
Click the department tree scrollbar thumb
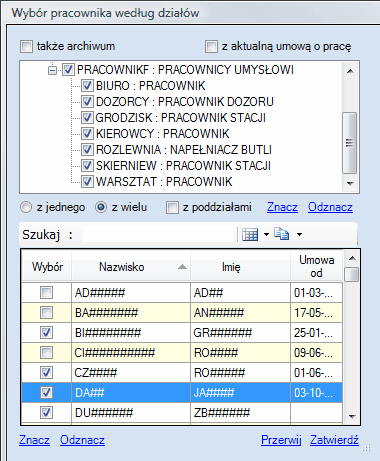coord(350,143)
